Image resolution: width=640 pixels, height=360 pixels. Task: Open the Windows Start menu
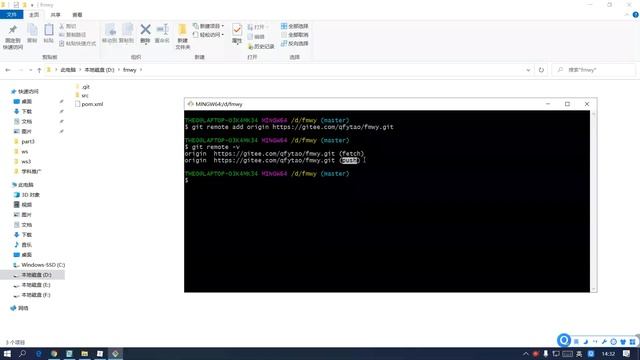click(7, 353)
